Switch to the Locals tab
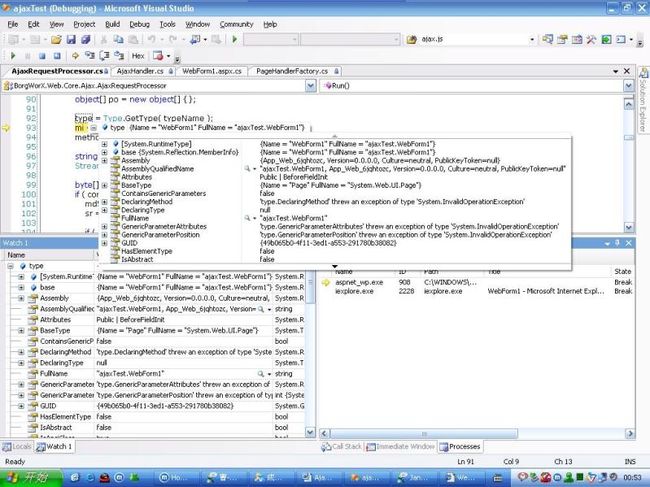 pyautogui.click(x=17, y=447)
